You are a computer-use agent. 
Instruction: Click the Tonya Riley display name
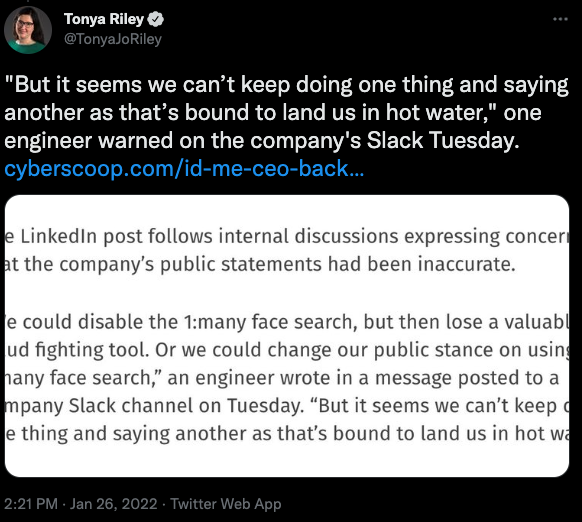pos(104,19)
